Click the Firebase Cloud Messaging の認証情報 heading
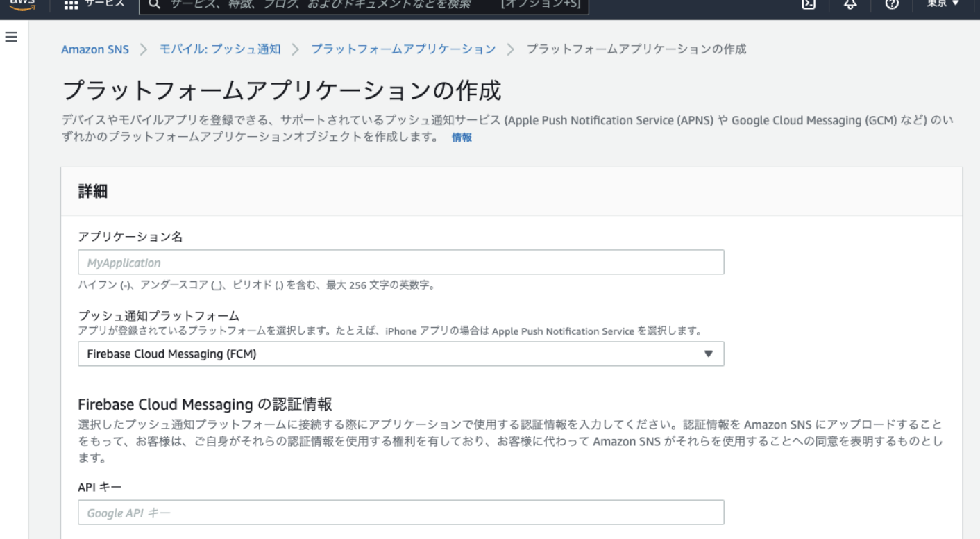 [x=205, y=404]
